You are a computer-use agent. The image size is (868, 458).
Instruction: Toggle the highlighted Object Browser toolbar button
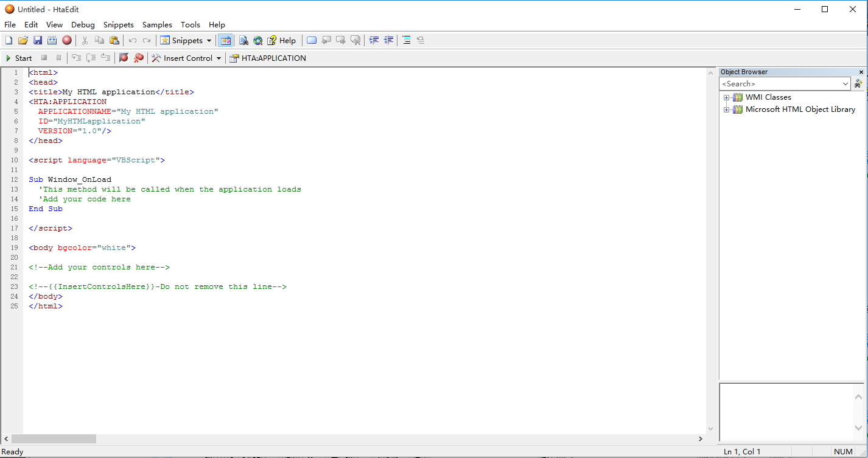225,40
